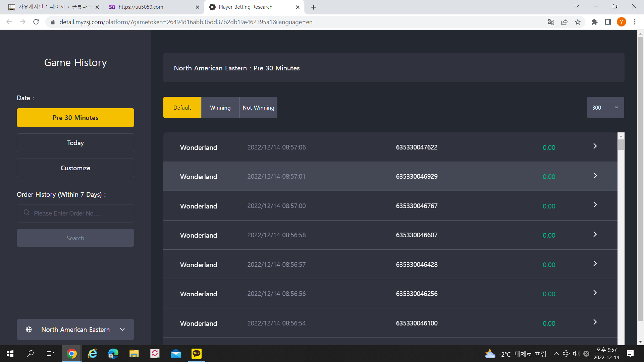Click the Pre 30 Minutes button
The height and width of the screenshot is (362, 644).
75,118
